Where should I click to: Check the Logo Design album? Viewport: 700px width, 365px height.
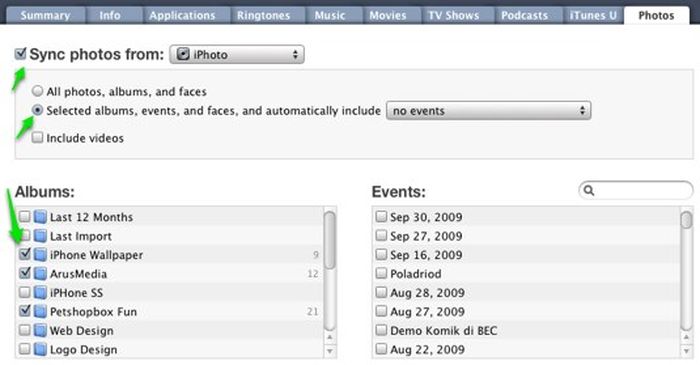point(25,349)
